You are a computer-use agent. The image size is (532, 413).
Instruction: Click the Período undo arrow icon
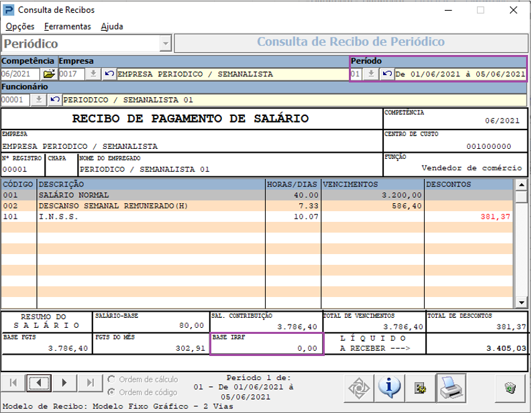pos(387,74)
